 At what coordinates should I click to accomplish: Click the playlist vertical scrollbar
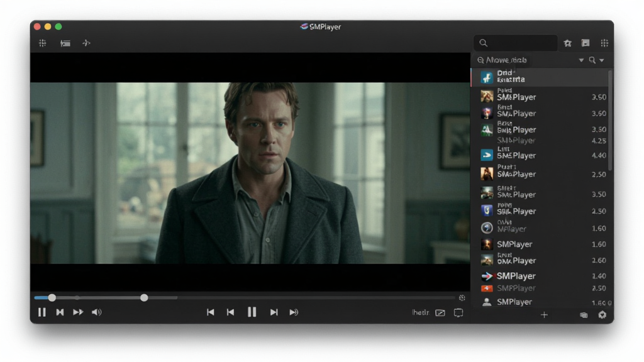click(610, 120)
